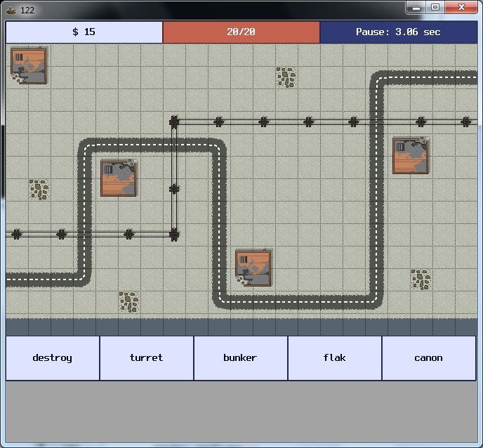This screenshot has height=448, width=483.
Task: Close the 122 game window
Action: pos(461,8)
